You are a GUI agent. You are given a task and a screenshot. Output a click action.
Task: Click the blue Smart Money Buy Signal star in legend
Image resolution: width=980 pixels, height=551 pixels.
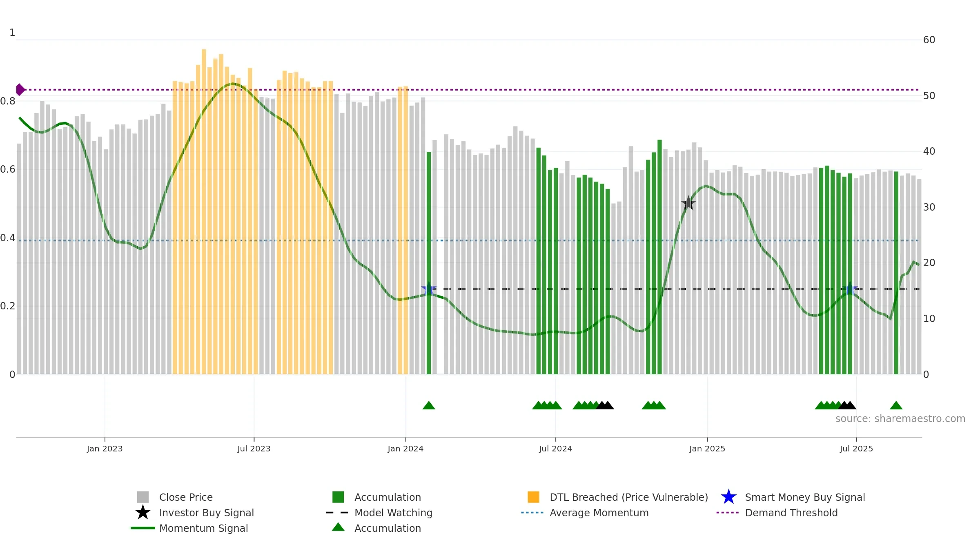click(728, 497)
